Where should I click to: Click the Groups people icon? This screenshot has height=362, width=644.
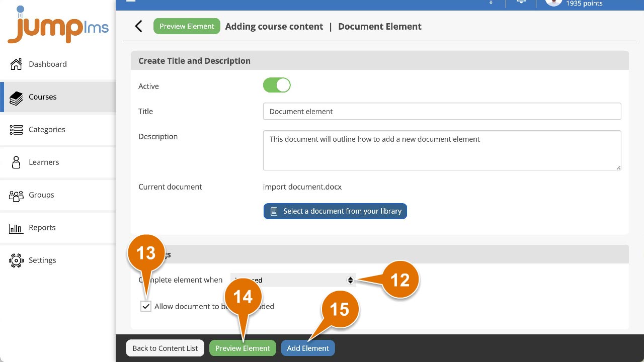coord(16,196)
